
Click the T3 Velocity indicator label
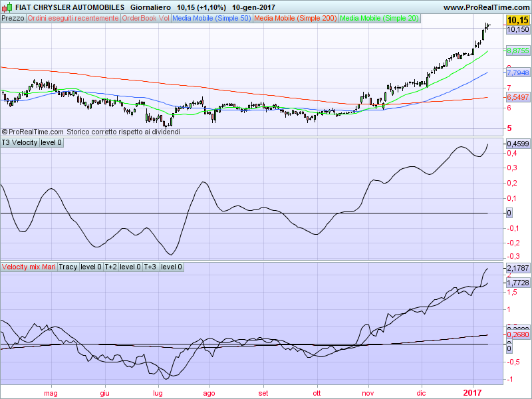[20, 142]
